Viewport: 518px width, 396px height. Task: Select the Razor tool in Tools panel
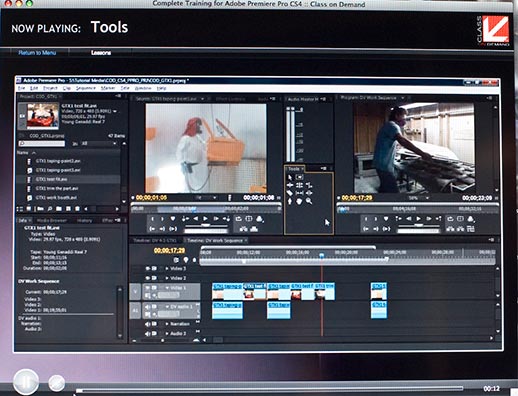(x=290, y=193)
